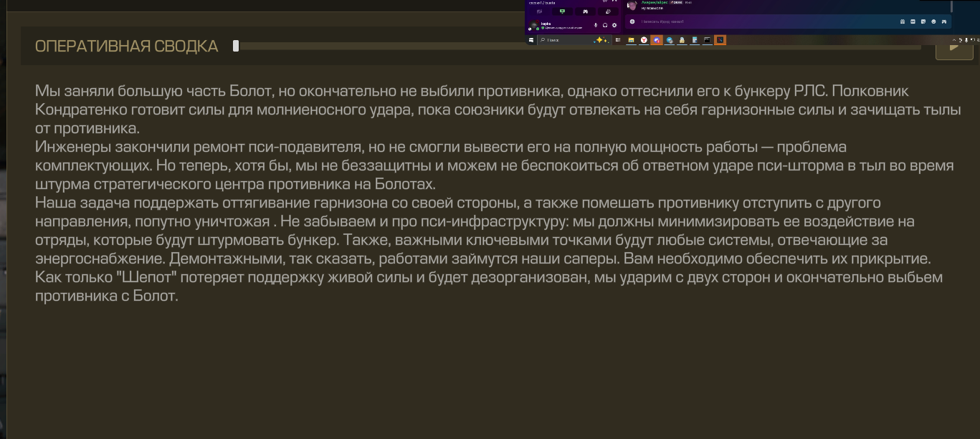
Task: Mute the microphone in Discord
Action: coord(596,25)
